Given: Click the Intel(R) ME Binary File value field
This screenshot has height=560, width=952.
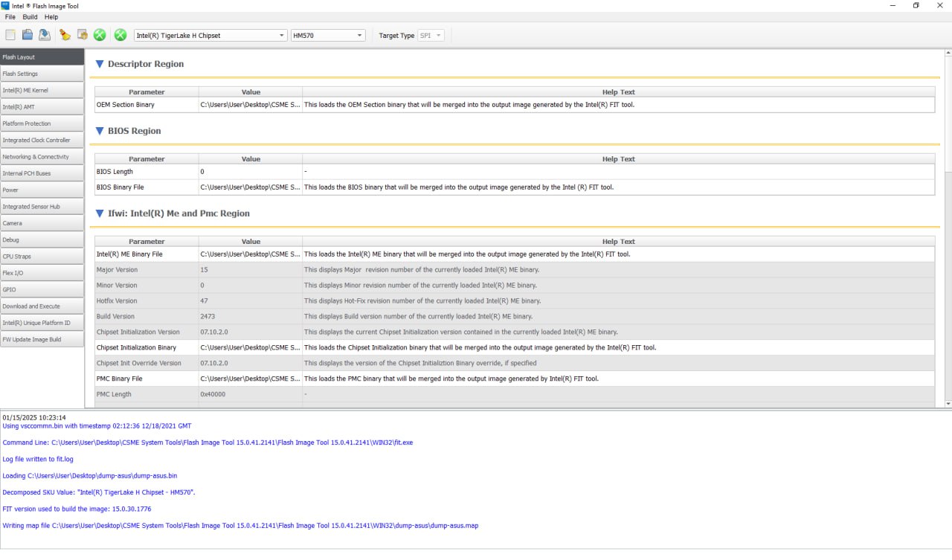Looking at the screenshot, I should click(250, 254).
